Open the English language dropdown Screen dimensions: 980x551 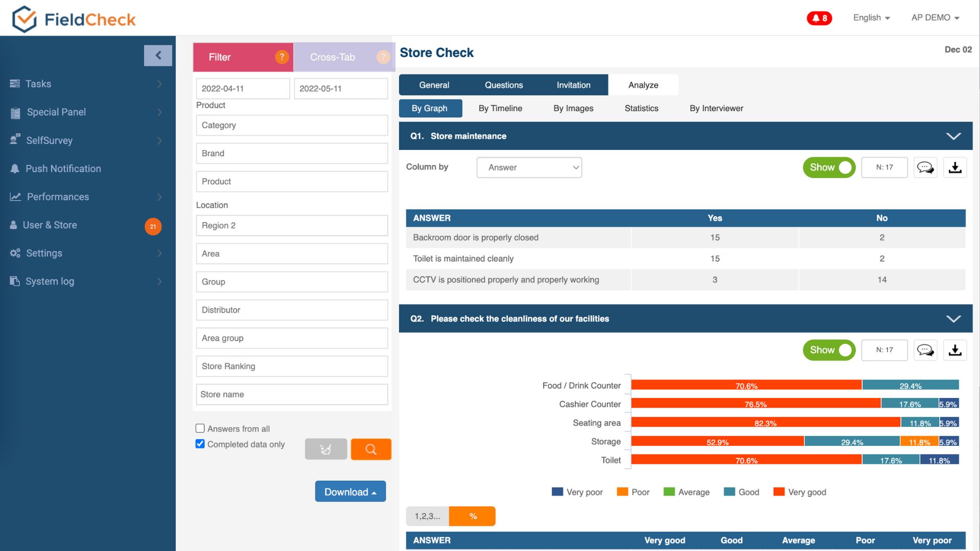click(x=871, y=18)
